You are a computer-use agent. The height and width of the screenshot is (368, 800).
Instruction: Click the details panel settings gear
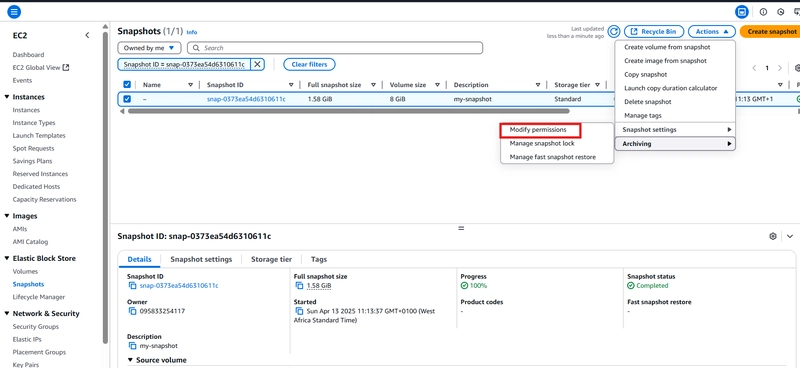click(x=773, y=236)
